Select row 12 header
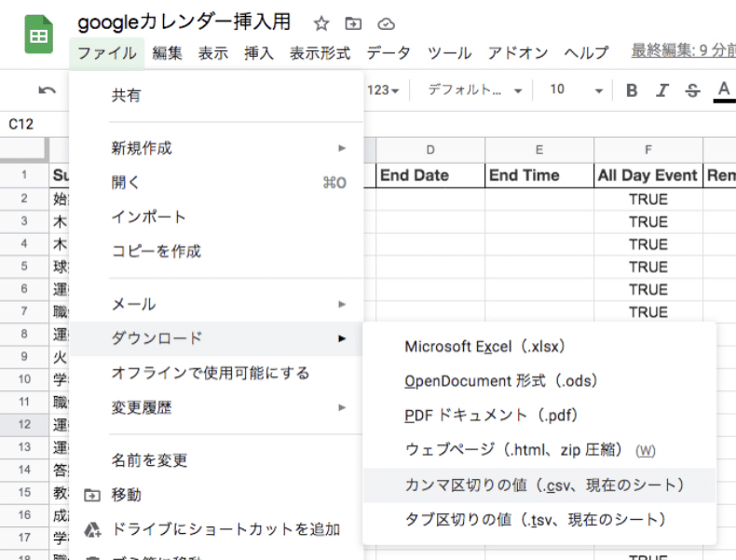Viewport: 736px width, 560px height. tap(24, 424)
